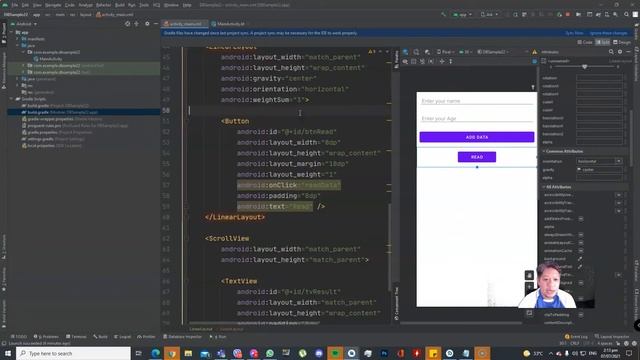The width and height of the screenshot is (640, 360).
Task: Adjust the bias slider in Attributes panel
Action: [584, 67]
